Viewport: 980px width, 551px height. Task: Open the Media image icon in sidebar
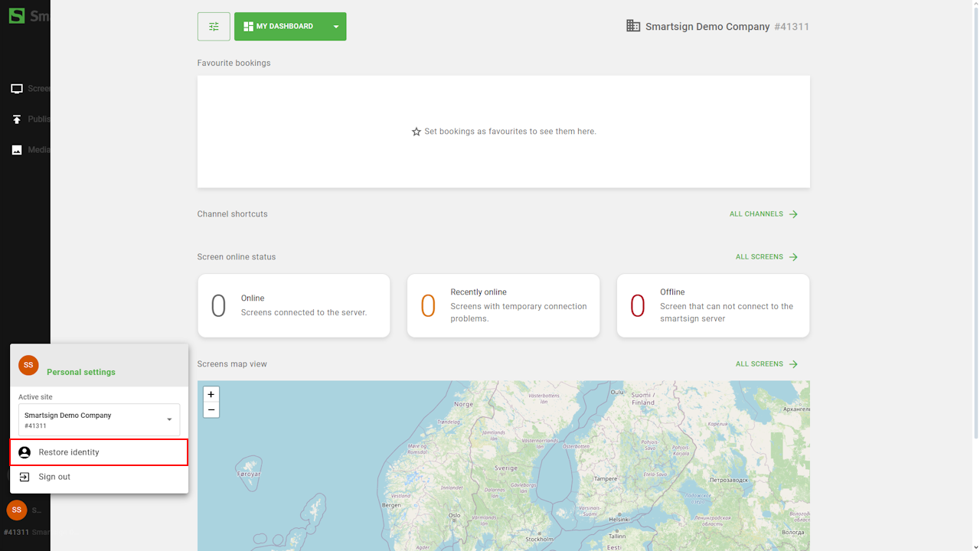[x=17, y=150]
